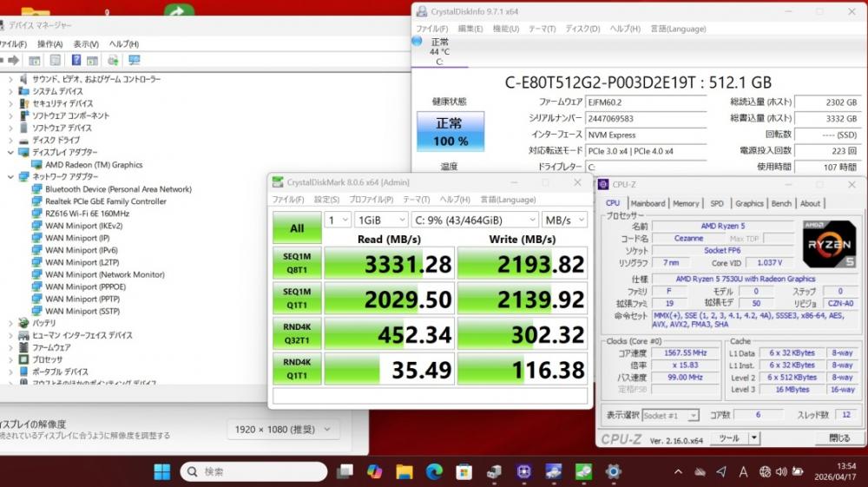Select AMD Radeon (TM) Graphics device
The width and height of the screenshot is (868, 487).
click(x=93, y=164)
